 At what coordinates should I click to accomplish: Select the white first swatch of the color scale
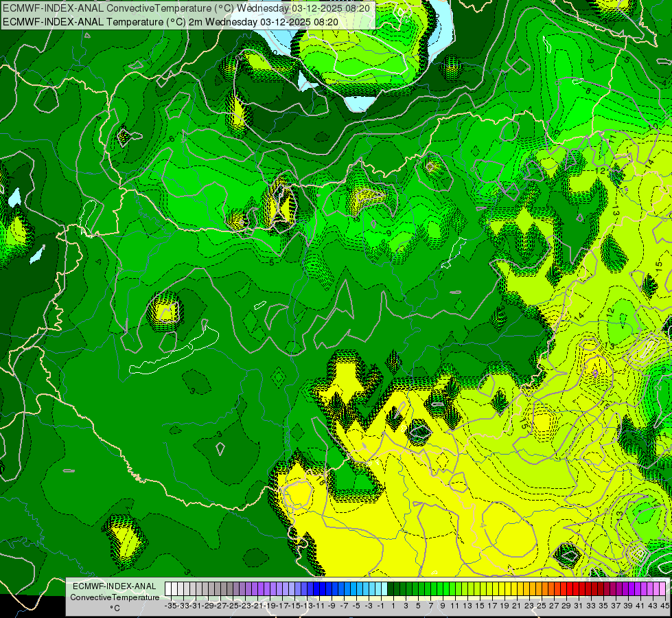[168, 589]
